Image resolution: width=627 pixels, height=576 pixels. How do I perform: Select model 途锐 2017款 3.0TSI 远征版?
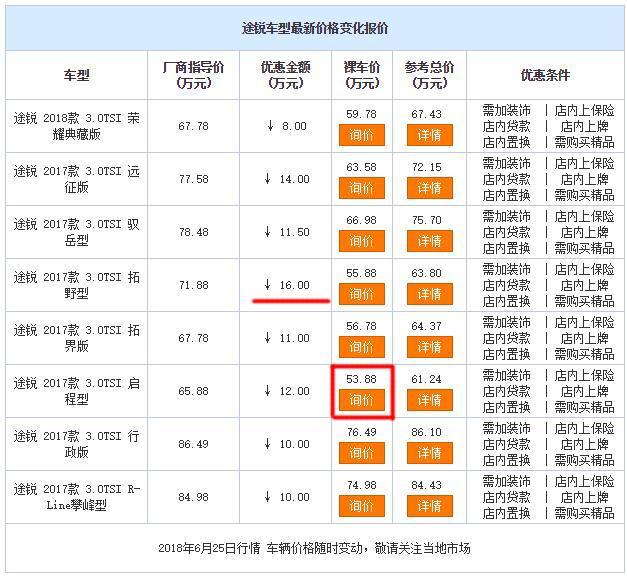(x=76, y=179)
